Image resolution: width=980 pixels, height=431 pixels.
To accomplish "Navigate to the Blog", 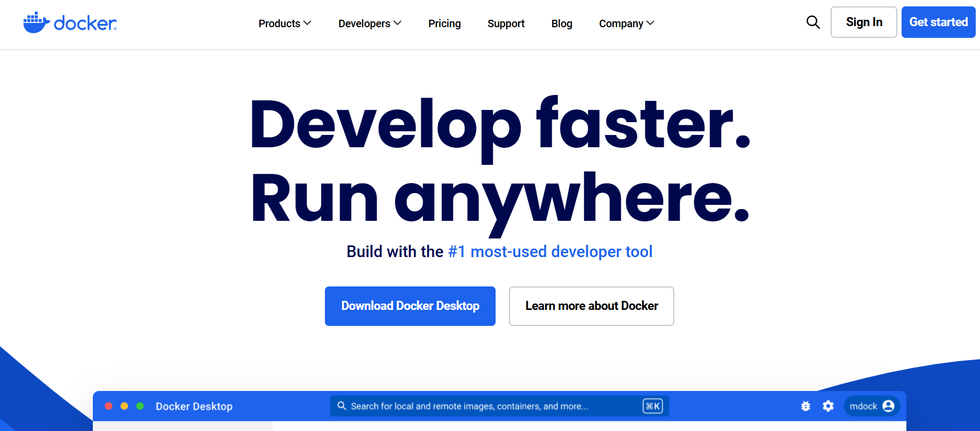I will [562, 23].
